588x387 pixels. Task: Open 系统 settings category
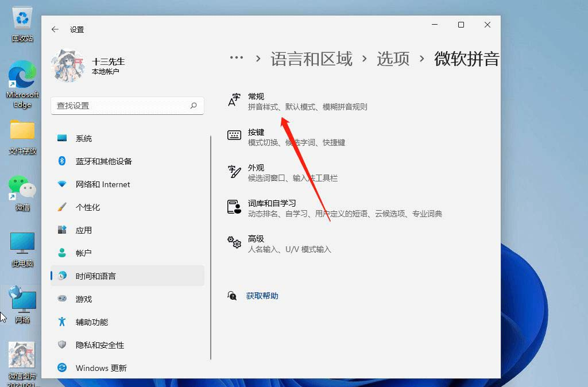pos(127,138)
